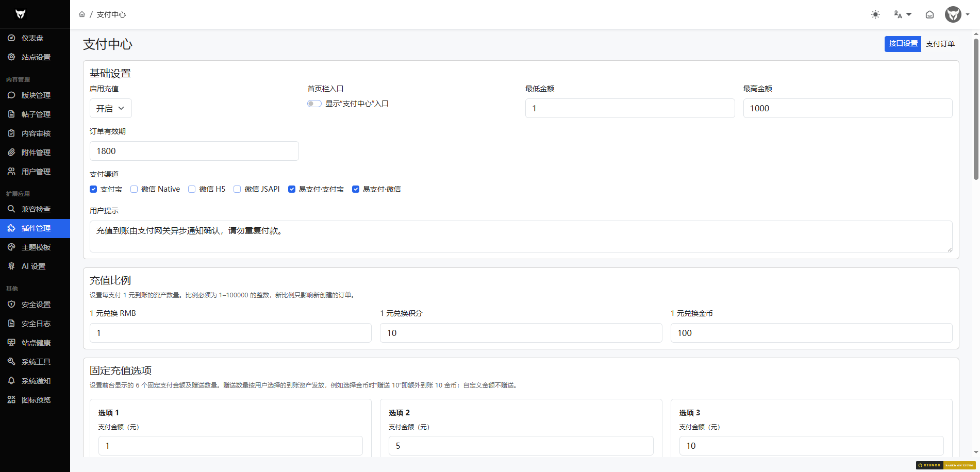The height and width of the screenshot is (472, 980).
Task: Open the language selector dropdown
Action: click(903, 14)
